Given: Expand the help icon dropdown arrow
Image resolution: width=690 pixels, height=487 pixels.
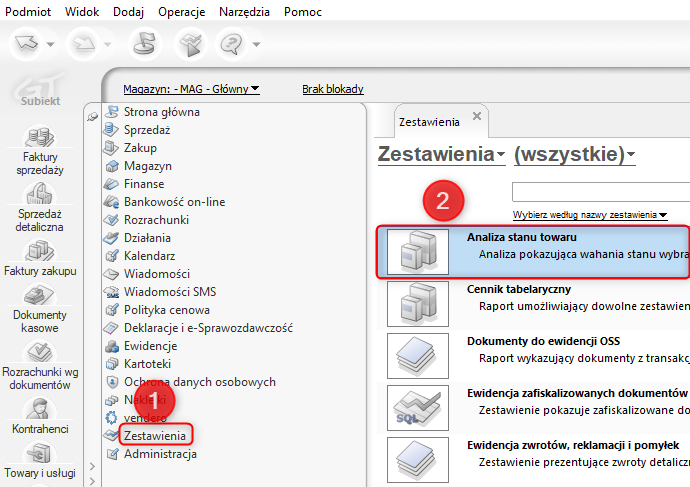Looking at the screenshot, I should point(256,44).
